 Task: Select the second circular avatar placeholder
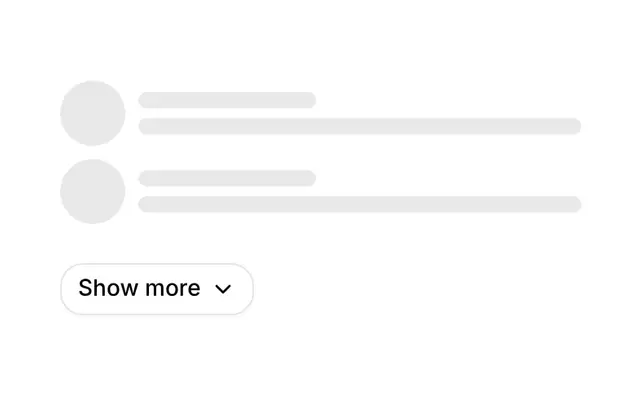pos(93,191)
